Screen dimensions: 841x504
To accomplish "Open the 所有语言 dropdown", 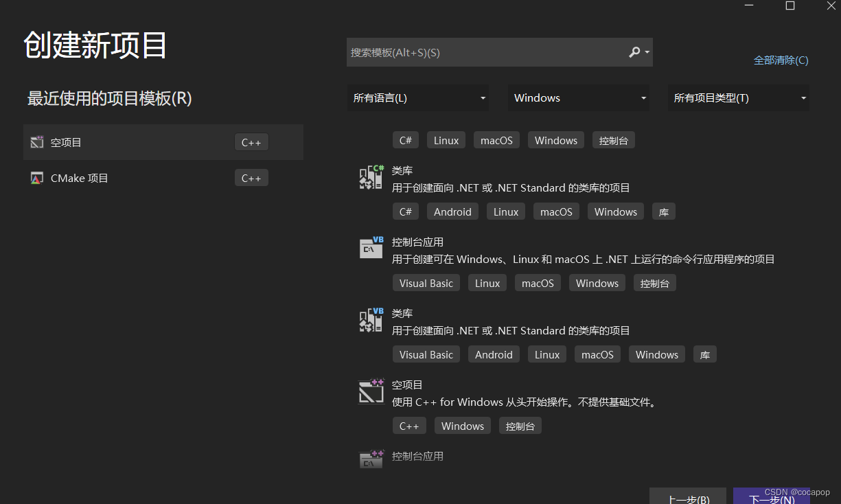I will (417, 98).
